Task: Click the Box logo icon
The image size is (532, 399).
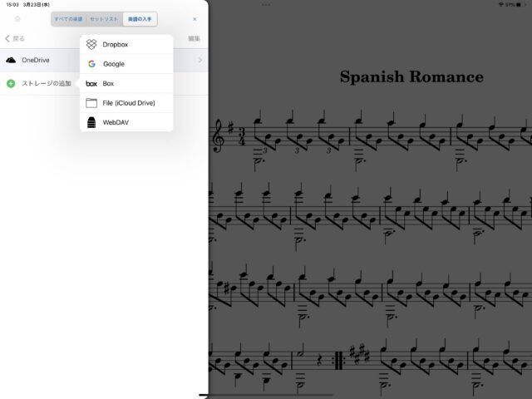Action: tap(91, 84)
